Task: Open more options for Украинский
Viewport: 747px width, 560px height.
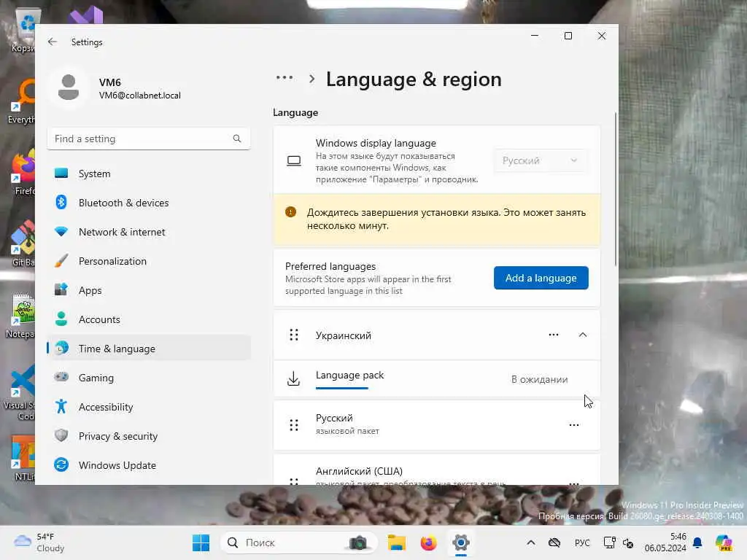Action: pos(554,335)
